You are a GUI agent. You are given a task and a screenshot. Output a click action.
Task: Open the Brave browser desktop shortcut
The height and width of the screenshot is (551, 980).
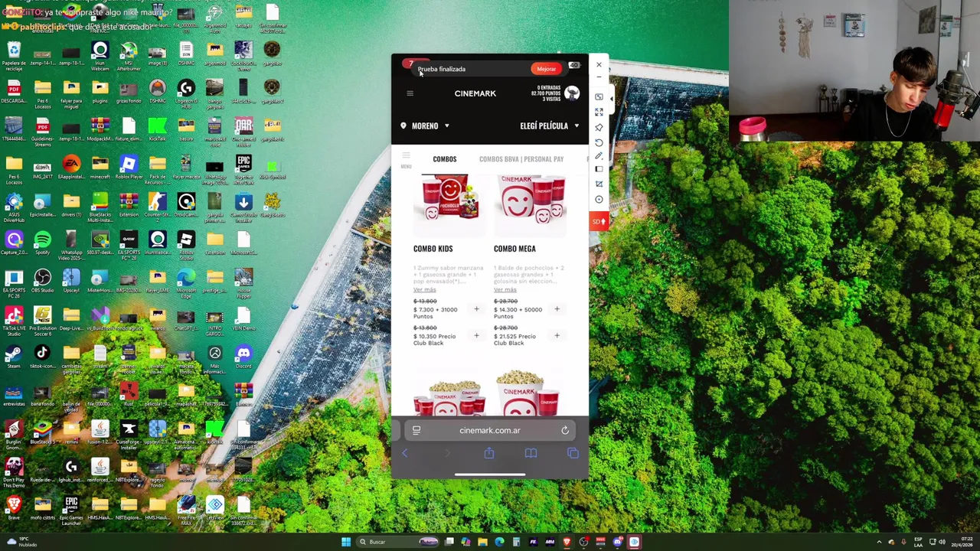[13, 507]
